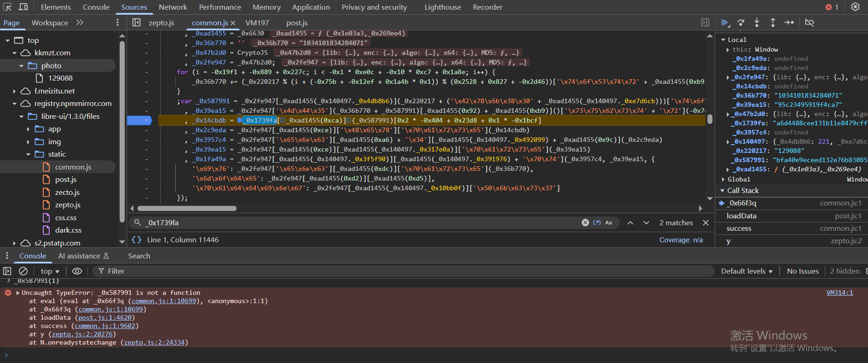Deactivate all breakpoints
868x363 pixels.
(810, 23)
